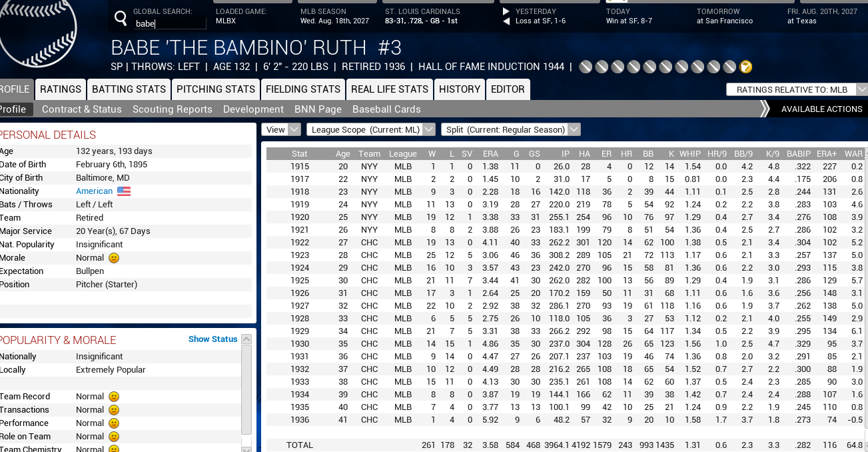Screen dimensions: 868x452
Task: Click the Show Status link
Action: click(213, 339)
